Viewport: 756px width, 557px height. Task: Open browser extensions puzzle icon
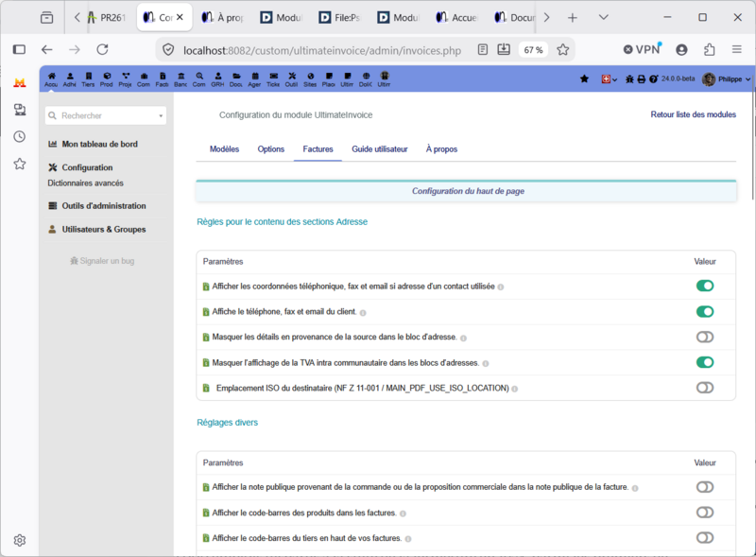[710, 49]
